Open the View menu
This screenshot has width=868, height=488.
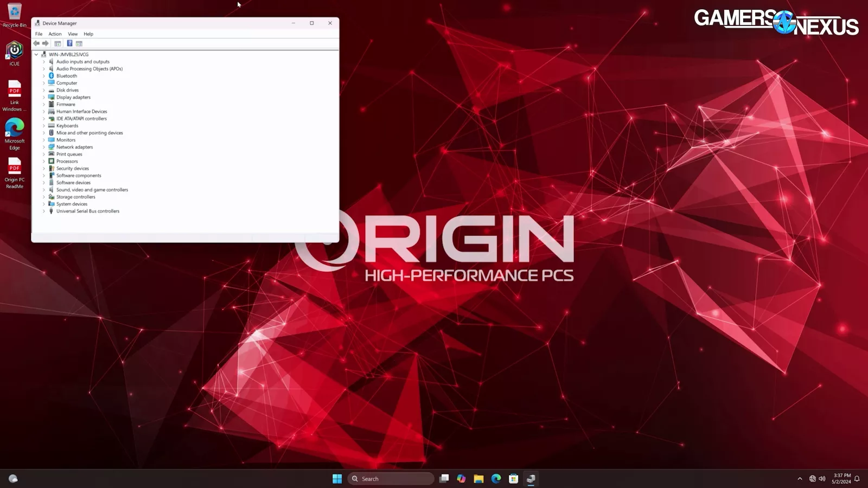pyautogui.click(x=73, y=34)
